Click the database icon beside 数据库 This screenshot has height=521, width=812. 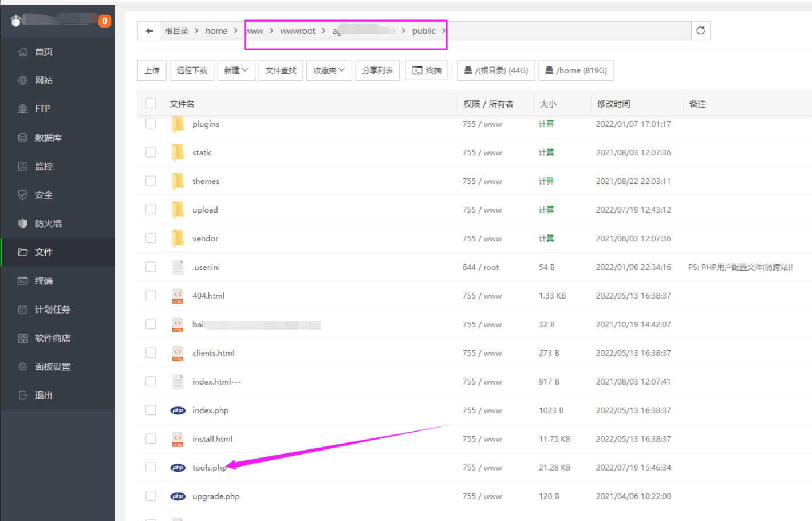point(23,138)
